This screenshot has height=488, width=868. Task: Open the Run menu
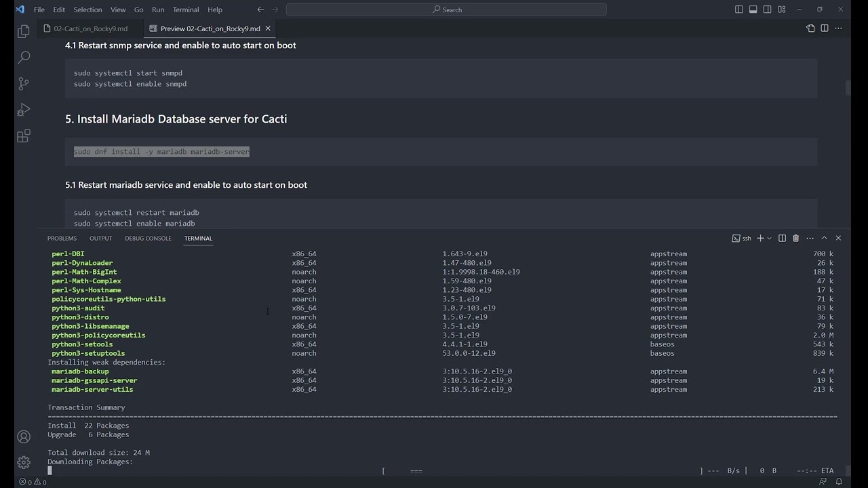(x=158, y=9)
